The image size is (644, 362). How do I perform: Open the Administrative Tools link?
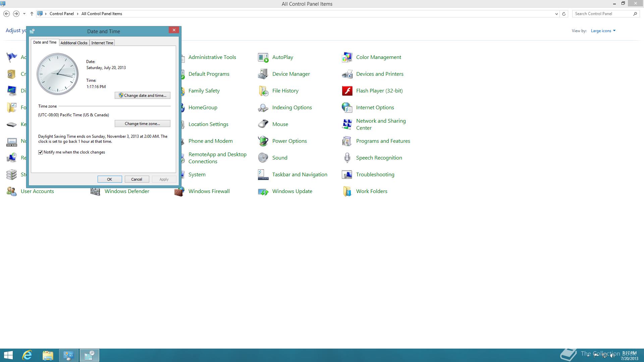212,57
